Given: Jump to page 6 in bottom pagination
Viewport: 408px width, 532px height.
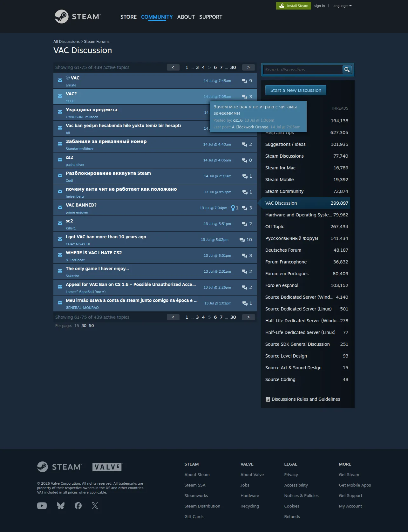Looking at the screenshot, I should [215, 317].
